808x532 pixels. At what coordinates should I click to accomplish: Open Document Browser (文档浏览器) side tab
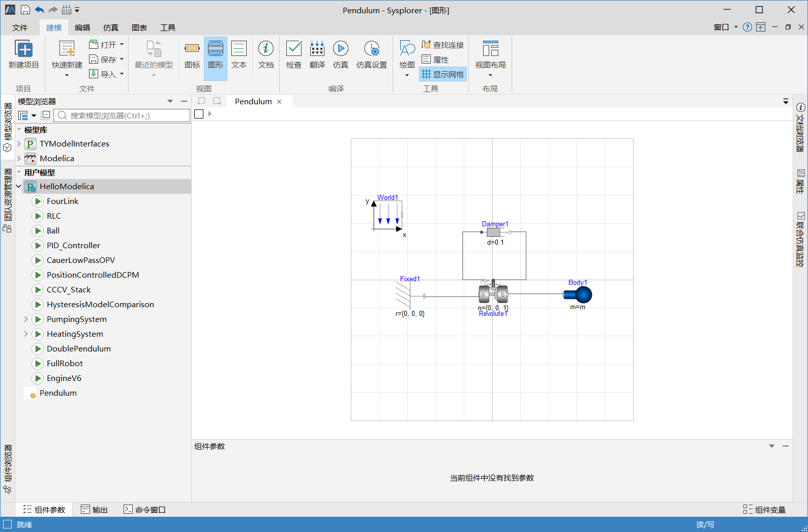pyautogui.click(x=800, y=127)
